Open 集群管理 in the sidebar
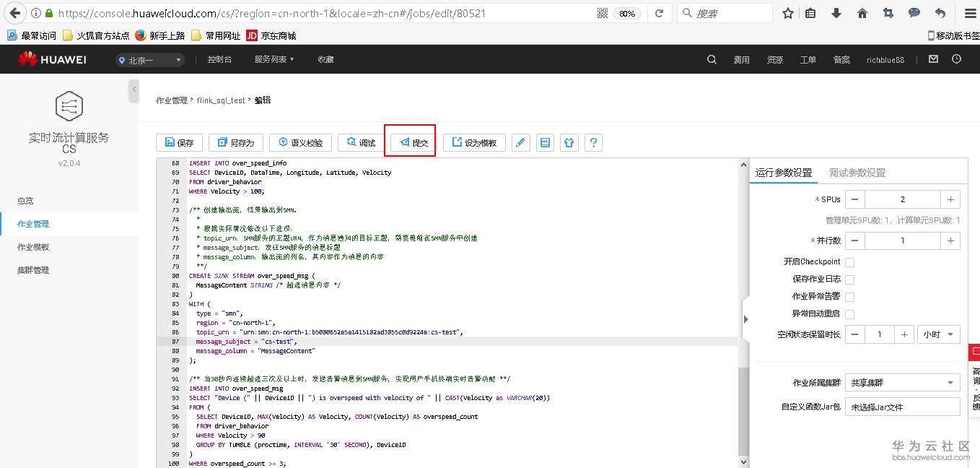Screen dimensions: 980x468 click(x=33, y=270)
